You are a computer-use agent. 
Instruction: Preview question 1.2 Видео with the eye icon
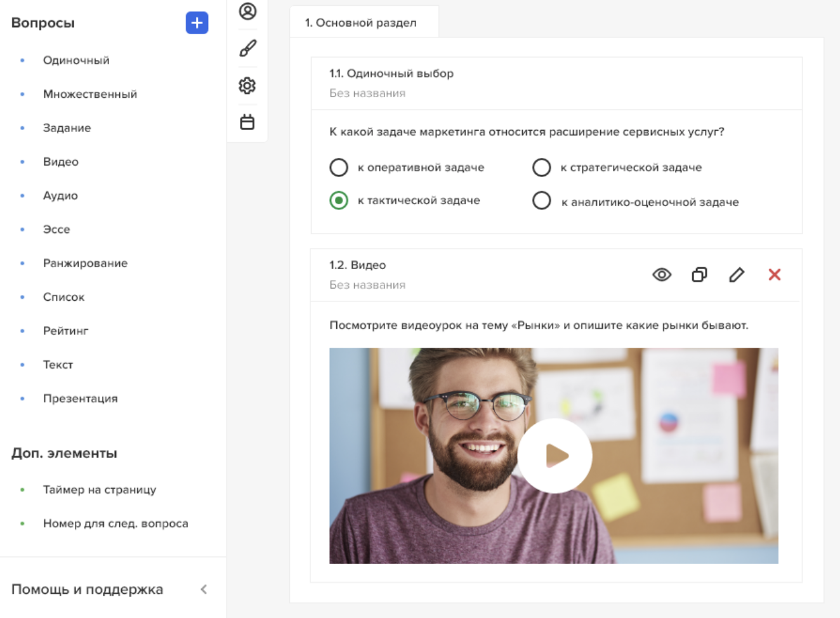tap(662, 275)
